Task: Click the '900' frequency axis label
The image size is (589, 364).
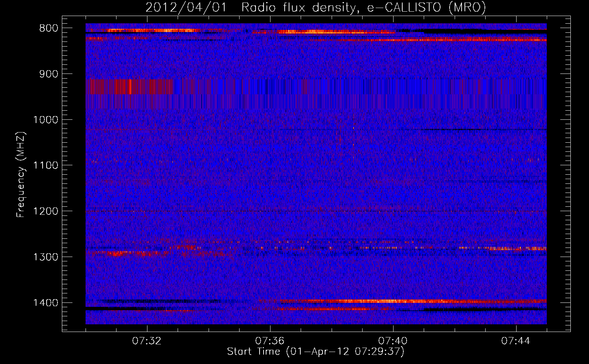Action: (x=48, y=74)
